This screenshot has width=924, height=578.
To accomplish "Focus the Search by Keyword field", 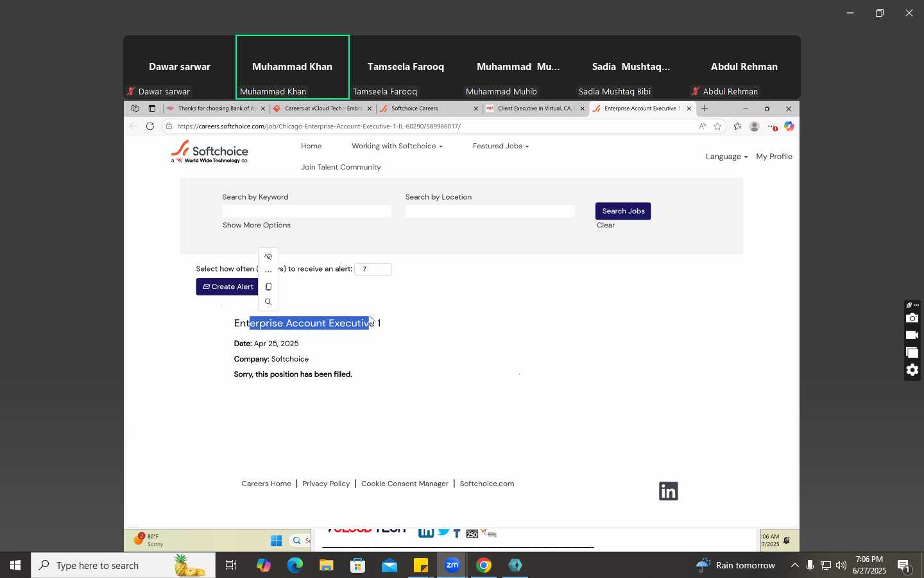I will pyautogui.click(x=307, y=211).
